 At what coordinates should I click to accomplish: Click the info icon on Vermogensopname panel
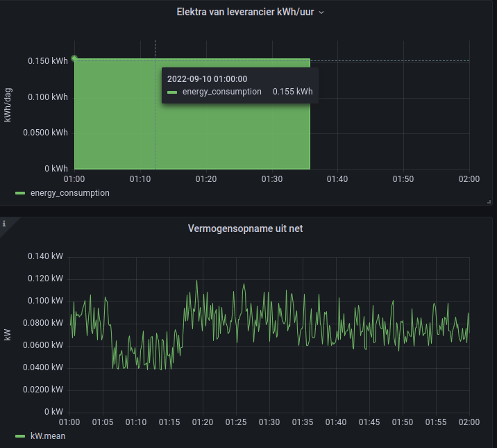(4, 224)
